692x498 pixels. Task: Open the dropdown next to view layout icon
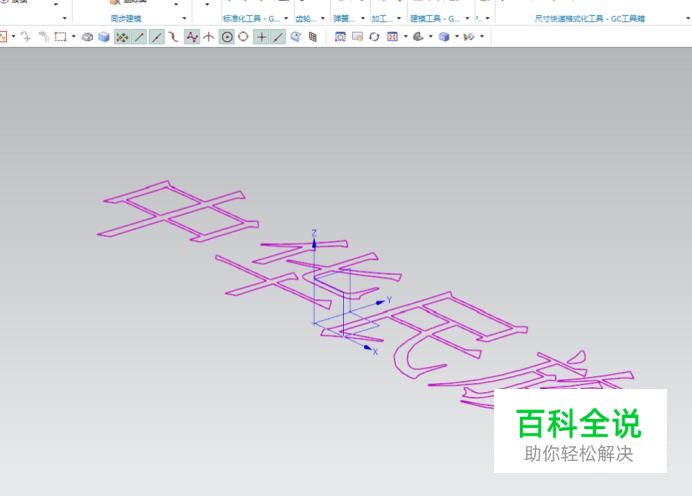coord(406,36)
